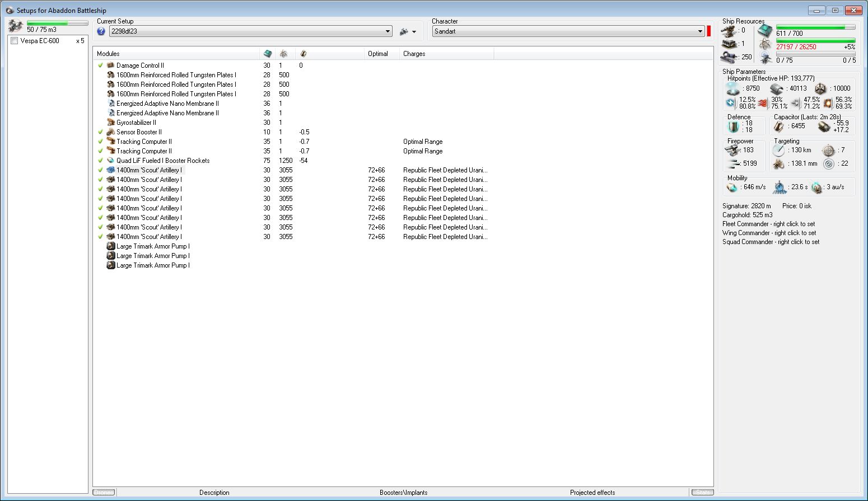Click the 'Hitpoints (Effective HP: 193,777)' label
The width and height of the screenshot is (868, 501).
771,78
